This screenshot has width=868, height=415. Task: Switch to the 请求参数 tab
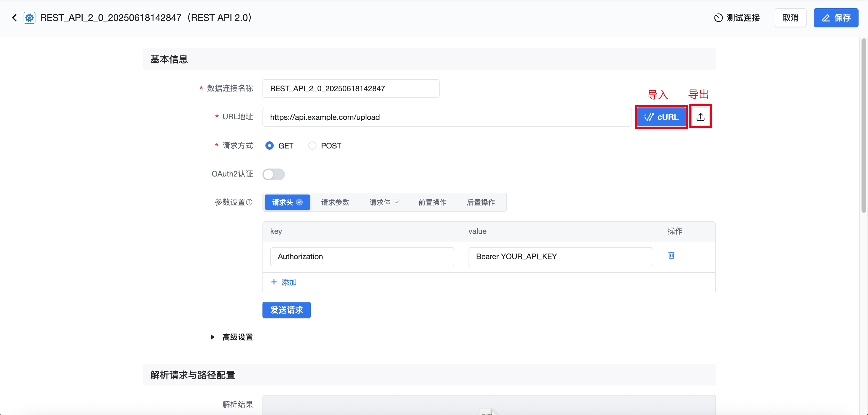click(335, 202)
